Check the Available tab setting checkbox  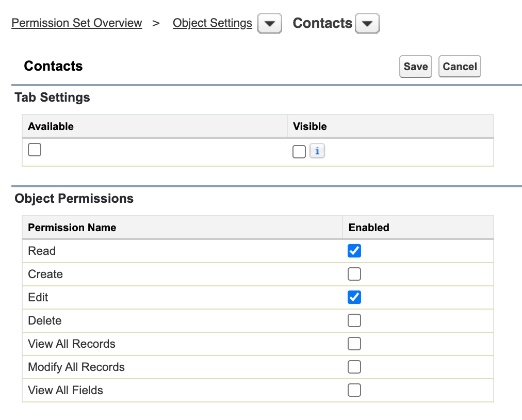click(x=35, y=150)
